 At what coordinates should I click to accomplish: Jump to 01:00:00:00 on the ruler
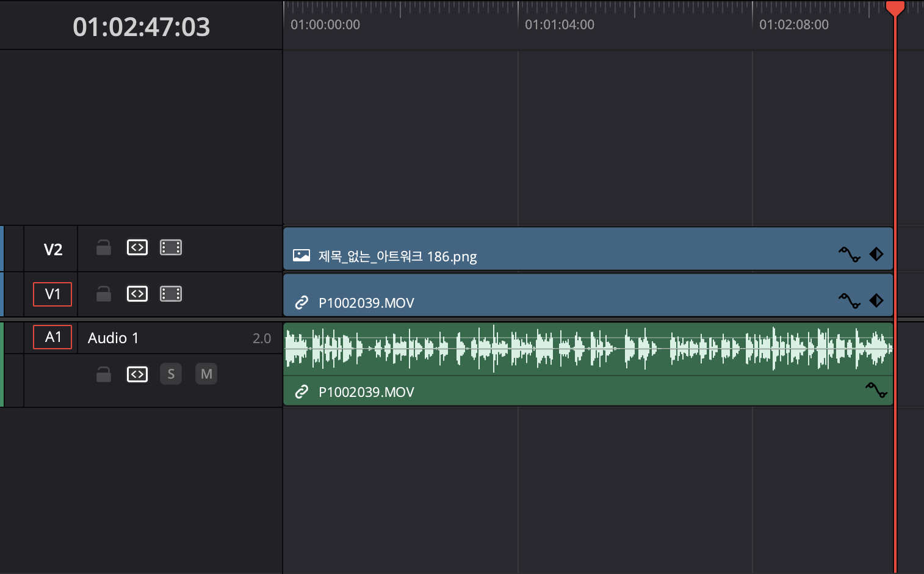point(325,24)
